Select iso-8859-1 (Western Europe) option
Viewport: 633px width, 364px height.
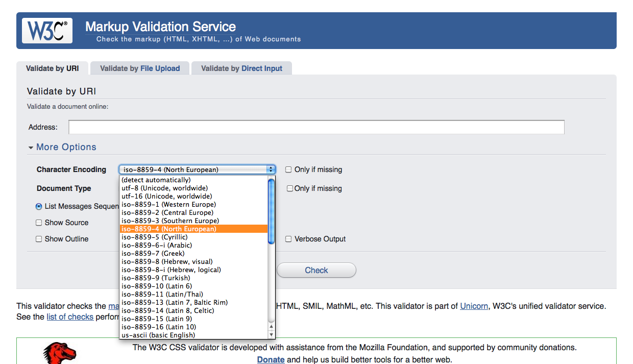[x=193, y=204]
